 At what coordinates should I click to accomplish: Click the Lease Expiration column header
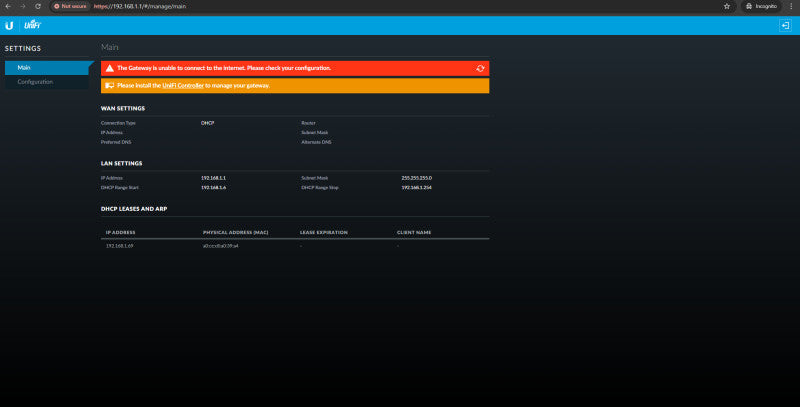(323, 233)
